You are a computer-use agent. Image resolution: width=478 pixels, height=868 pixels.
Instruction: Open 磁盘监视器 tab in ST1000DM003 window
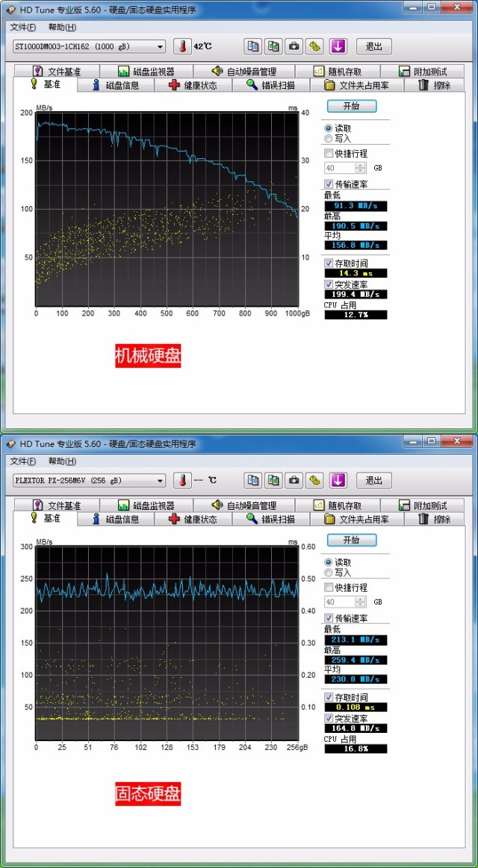[146, 72]
